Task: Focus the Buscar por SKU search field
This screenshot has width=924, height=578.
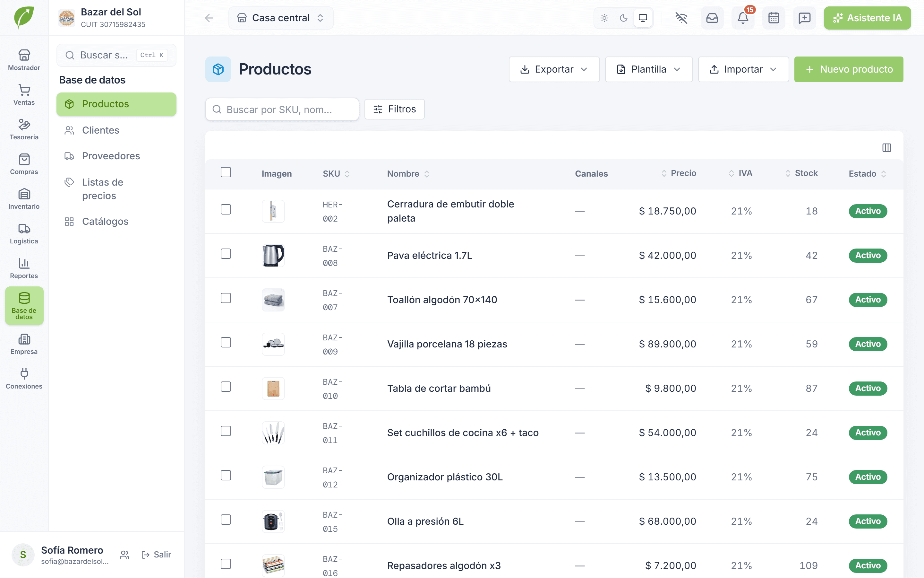Action: 282,110
